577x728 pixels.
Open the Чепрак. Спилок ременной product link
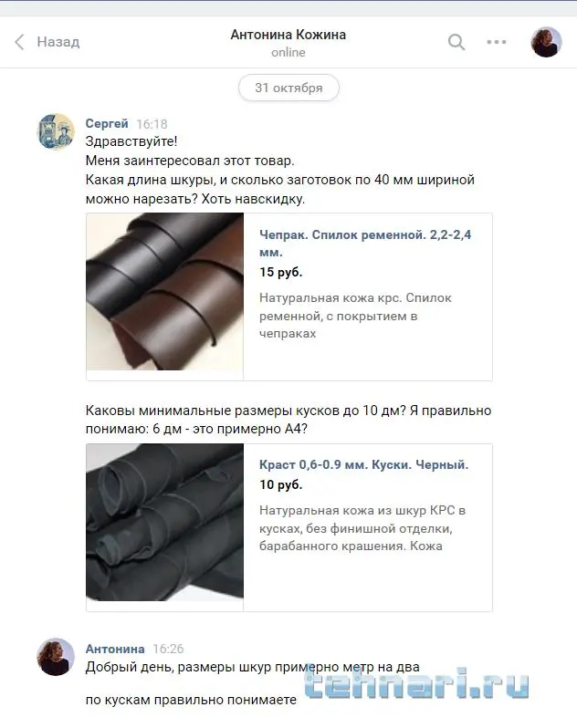pyautogui.click(x=365, y=244)
